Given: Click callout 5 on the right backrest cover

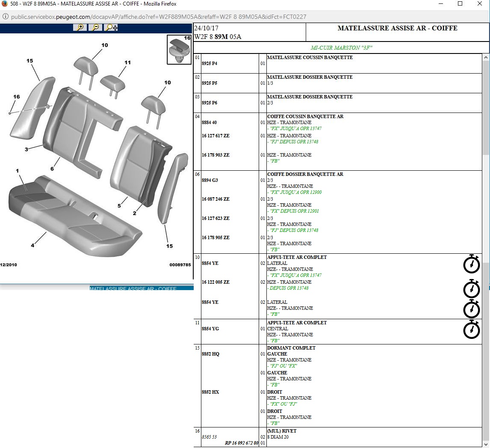Looking at the screenshot, I should [x=119, y=206].
